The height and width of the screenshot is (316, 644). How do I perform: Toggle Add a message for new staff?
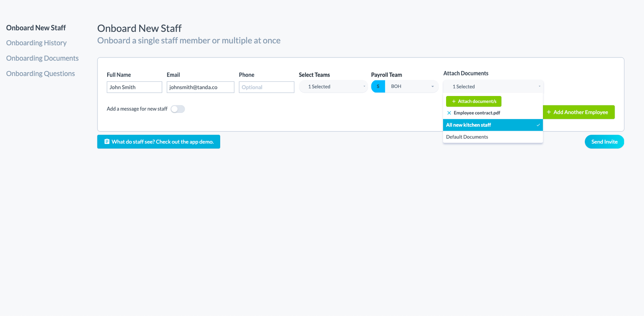[x=178, y=109]
